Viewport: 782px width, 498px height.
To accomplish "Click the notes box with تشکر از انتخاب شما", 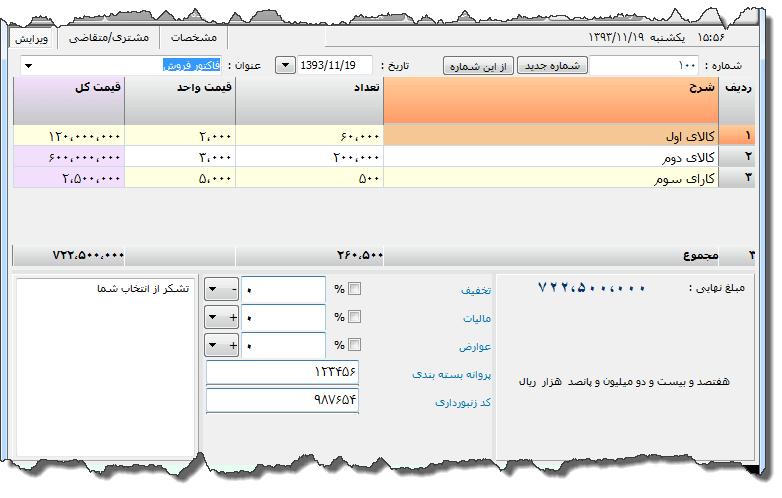I will (x=105, y=367).
